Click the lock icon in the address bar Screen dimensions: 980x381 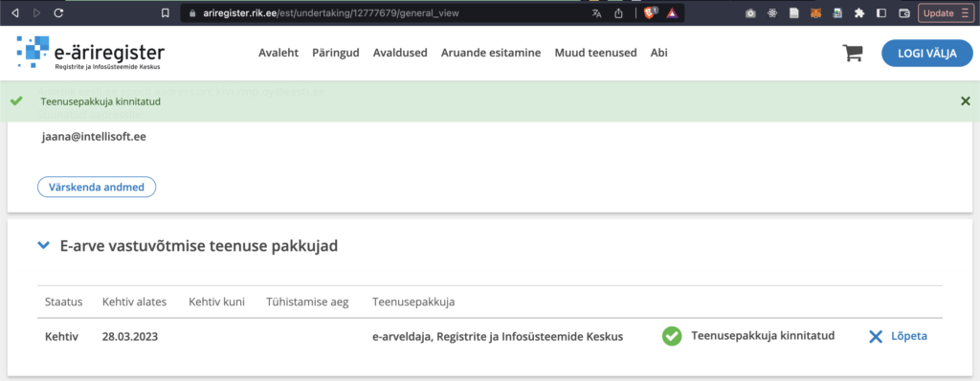193,12
